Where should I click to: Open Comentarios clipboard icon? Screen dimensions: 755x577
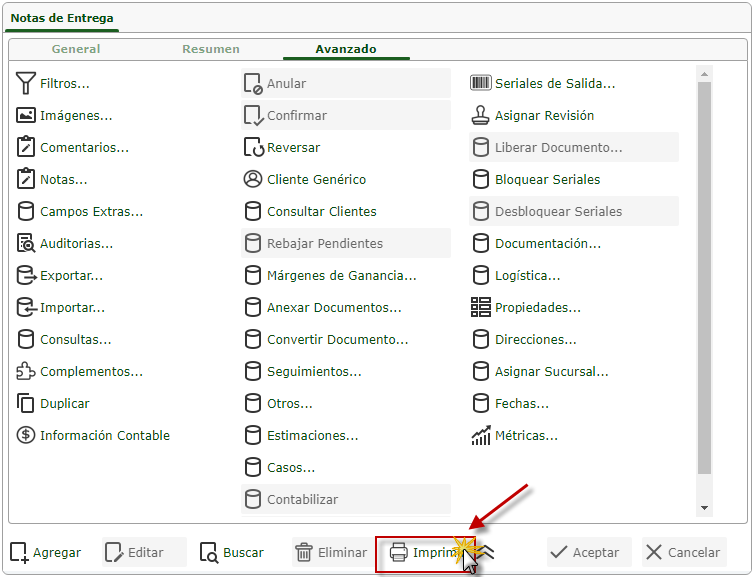point(26,147)
